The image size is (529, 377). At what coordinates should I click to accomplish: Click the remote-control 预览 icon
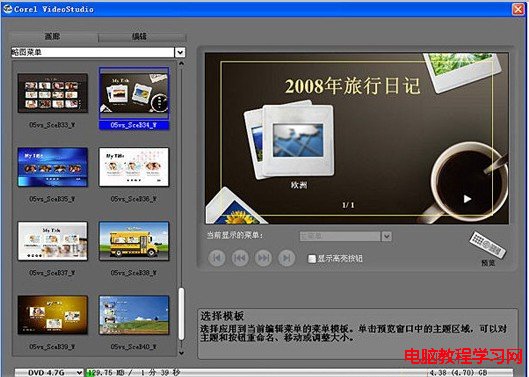click(x=488, y=244)
